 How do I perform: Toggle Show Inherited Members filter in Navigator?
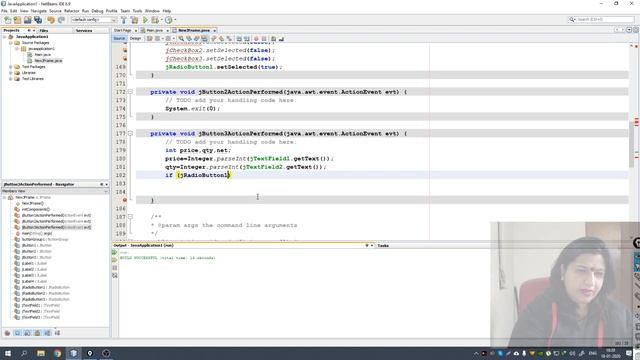pos(7,333)
